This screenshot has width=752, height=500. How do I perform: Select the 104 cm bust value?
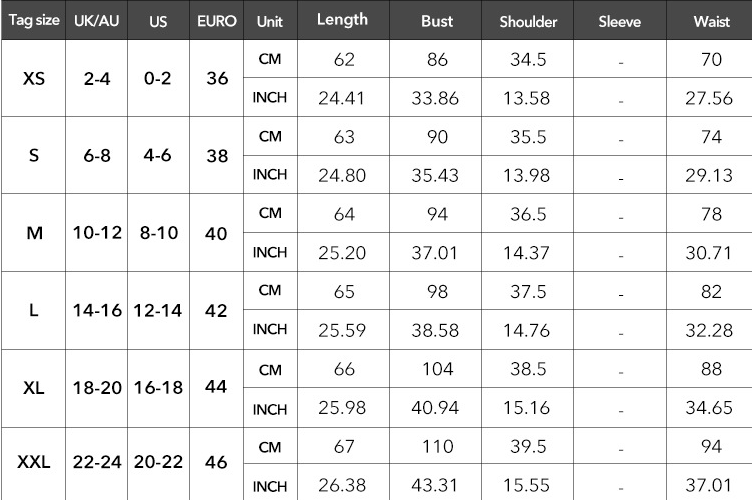pyautogui.click(x=436, y=369)
